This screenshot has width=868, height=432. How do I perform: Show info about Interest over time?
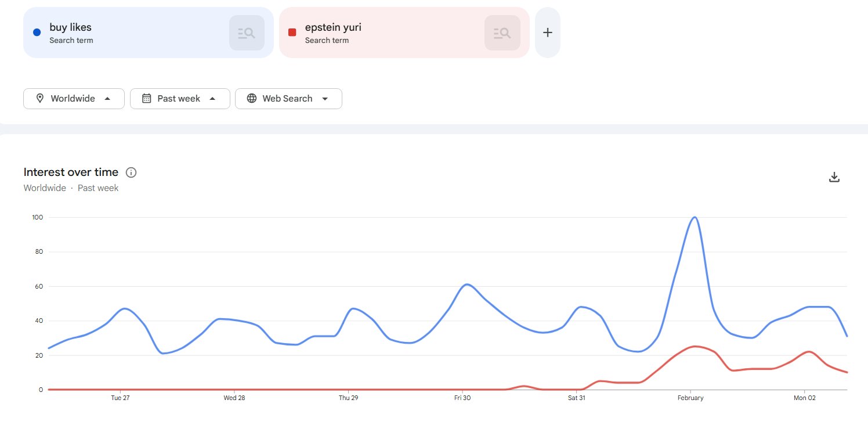(x=131, y=172)
